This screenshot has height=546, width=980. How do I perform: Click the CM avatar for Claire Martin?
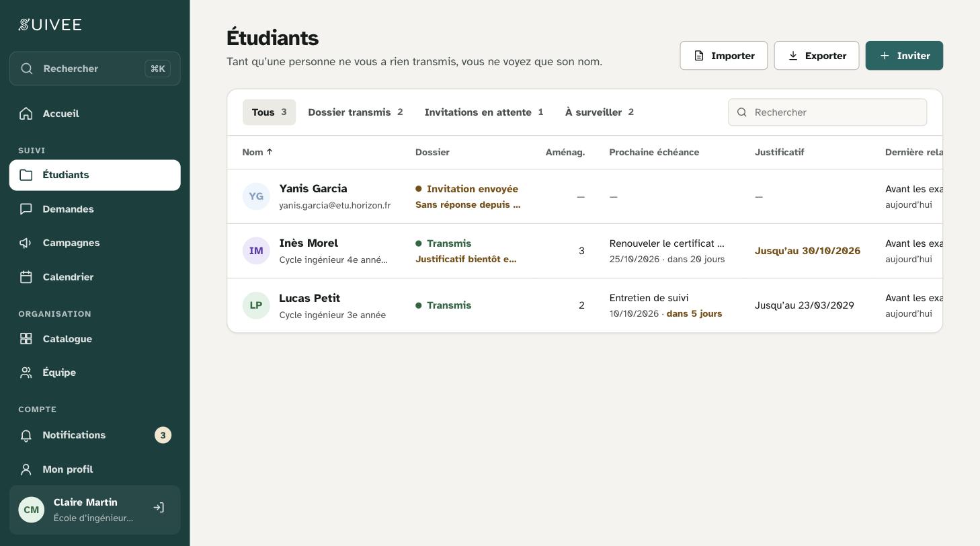[32, 510]
